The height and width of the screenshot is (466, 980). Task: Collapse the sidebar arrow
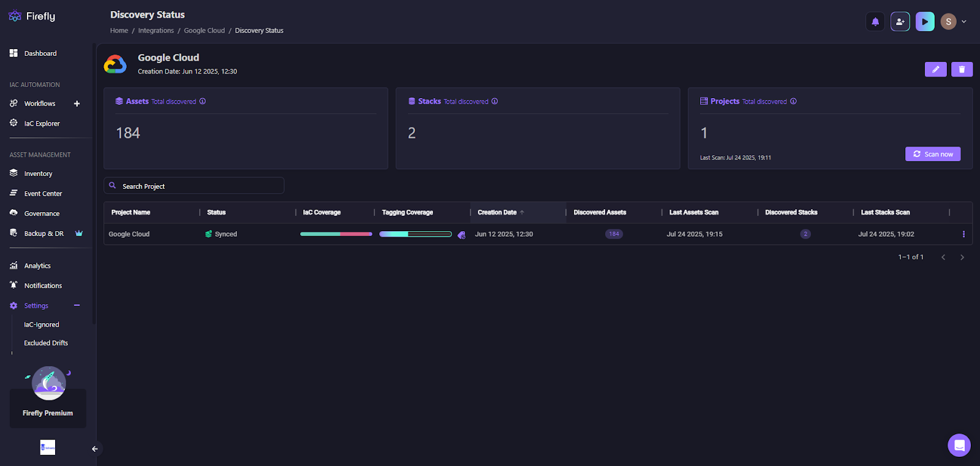[95, 449]
